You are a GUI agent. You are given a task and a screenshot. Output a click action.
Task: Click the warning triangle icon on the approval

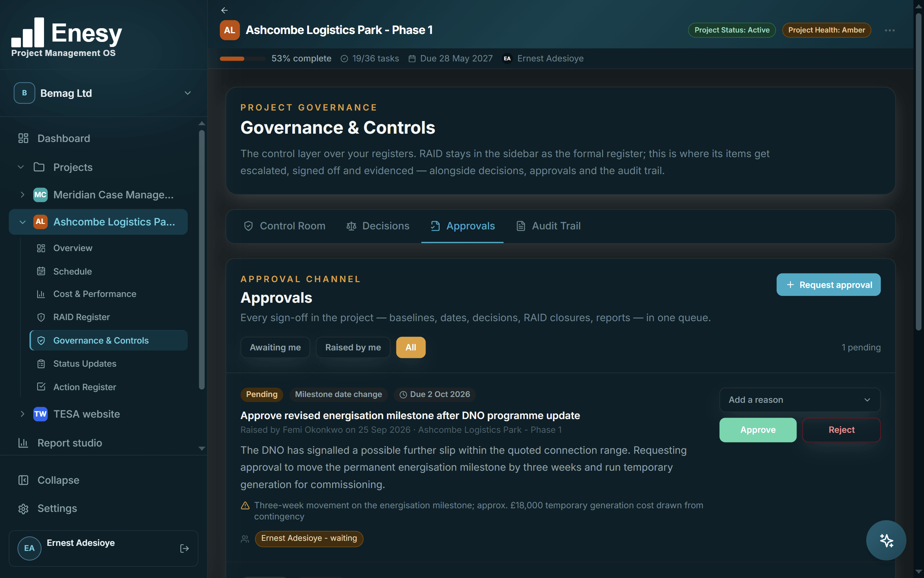pyautogui.click(x=245, y=506)
